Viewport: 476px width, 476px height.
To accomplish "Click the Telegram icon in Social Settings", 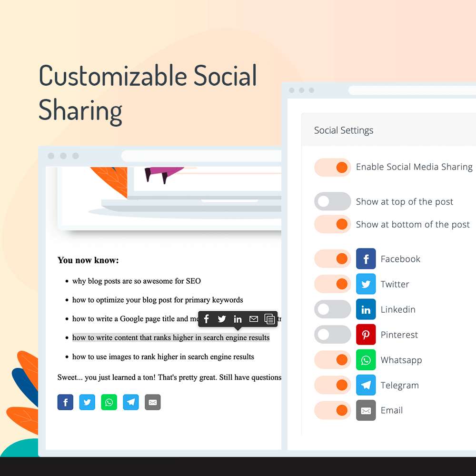I will [366, 385].
